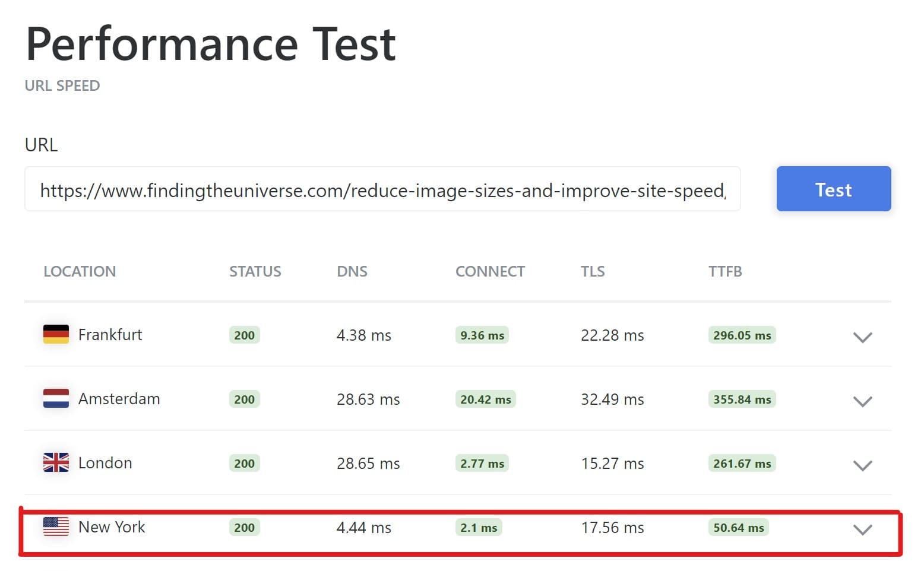Focus the URL input field
The width and height of the screenshot is (924, 571).
click(382, 190)
